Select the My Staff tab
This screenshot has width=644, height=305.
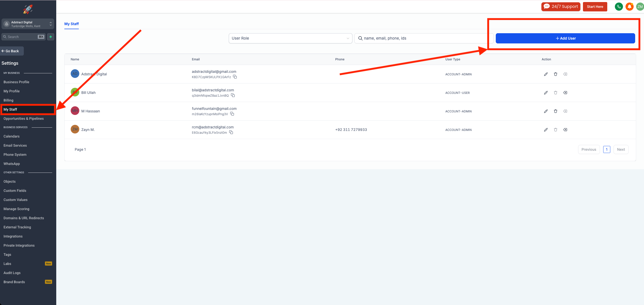(71, 24)
